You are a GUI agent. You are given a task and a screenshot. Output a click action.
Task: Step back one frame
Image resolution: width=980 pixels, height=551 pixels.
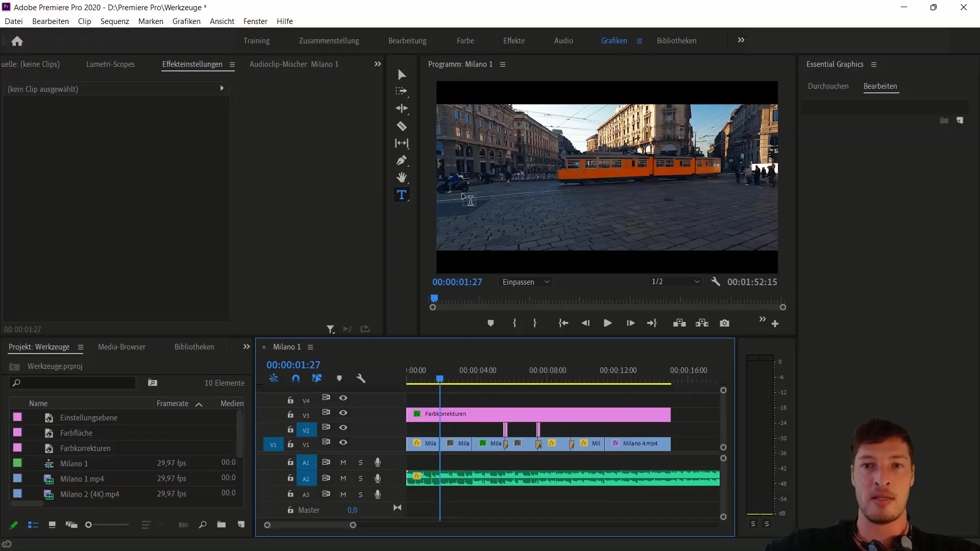click(585, 323)
